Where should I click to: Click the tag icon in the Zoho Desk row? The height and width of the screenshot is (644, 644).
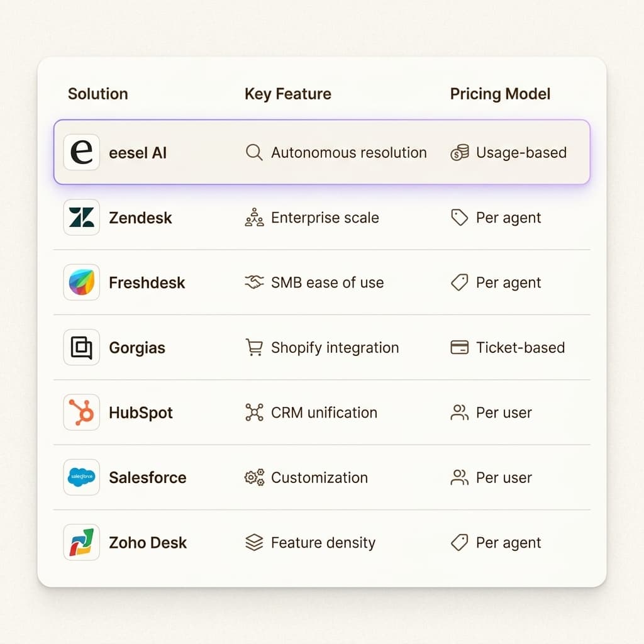(460, 542)
